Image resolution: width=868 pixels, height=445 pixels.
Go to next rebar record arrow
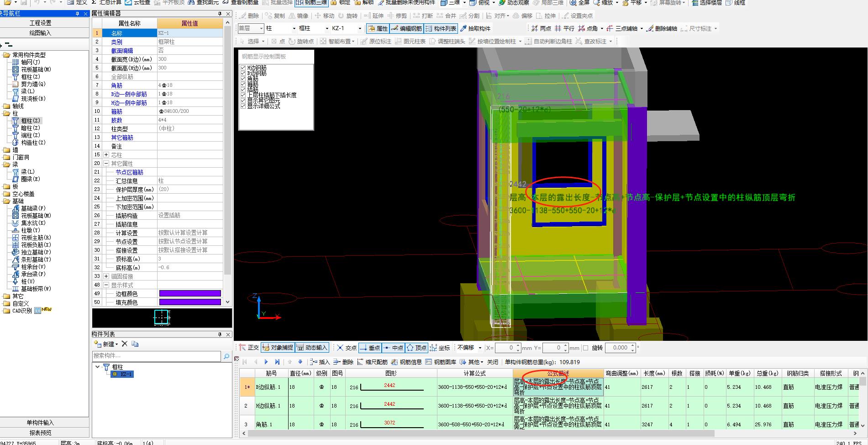click(x=266, y=362)
